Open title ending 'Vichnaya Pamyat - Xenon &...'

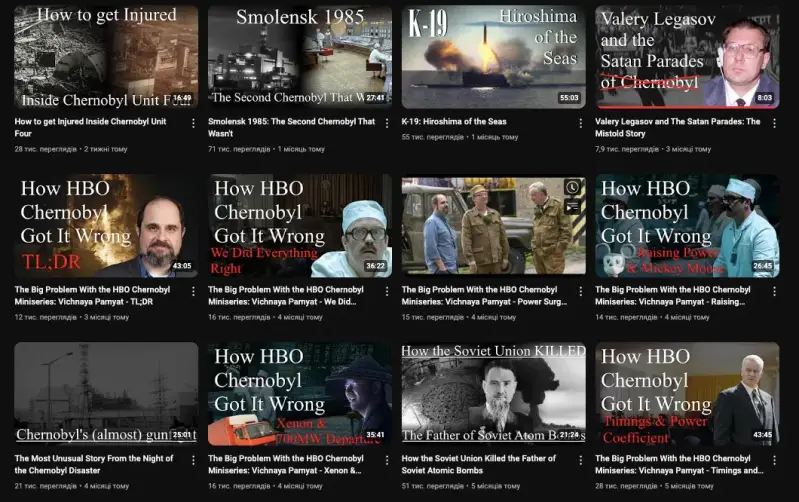coord(286,464)
